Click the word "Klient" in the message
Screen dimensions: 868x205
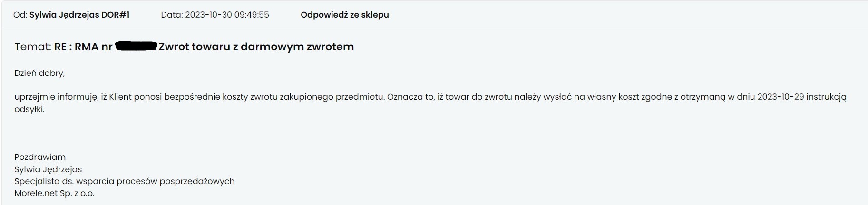[120, 97]
